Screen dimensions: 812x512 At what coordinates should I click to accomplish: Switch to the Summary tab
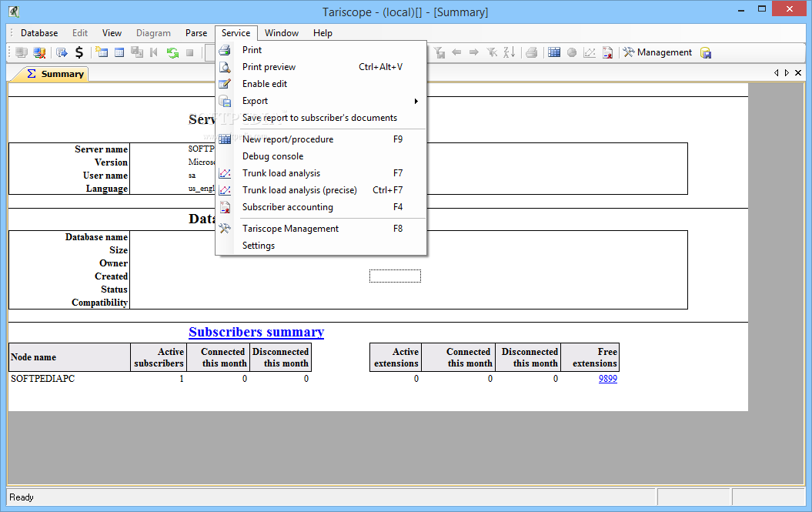[x=55, y=74]
